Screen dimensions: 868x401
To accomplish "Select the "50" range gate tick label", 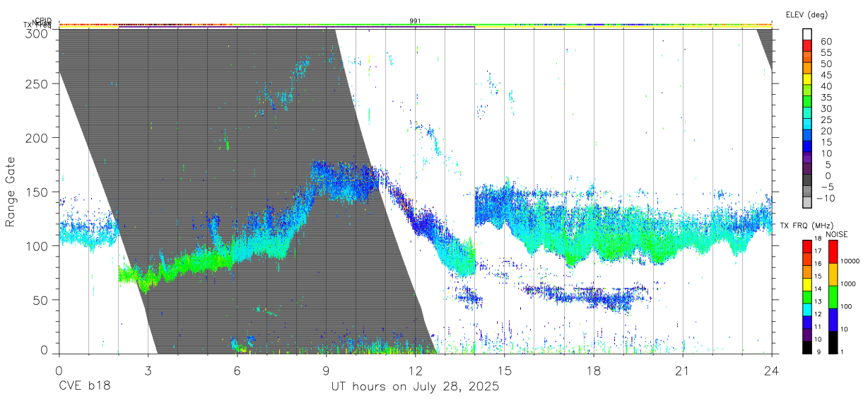I will (x=40, y=300).
